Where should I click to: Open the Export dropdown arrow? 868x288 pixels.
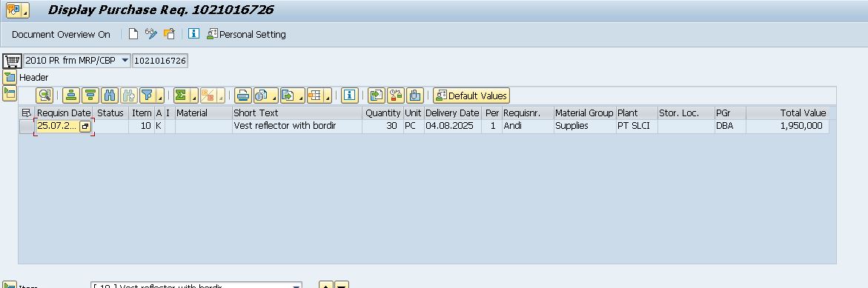click(301, 96)
